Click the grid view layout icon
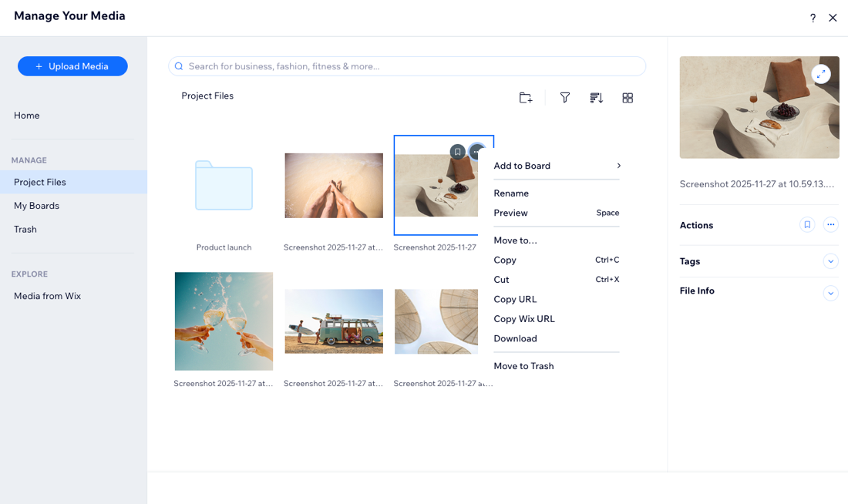848x504 pixels. point(628,98)
